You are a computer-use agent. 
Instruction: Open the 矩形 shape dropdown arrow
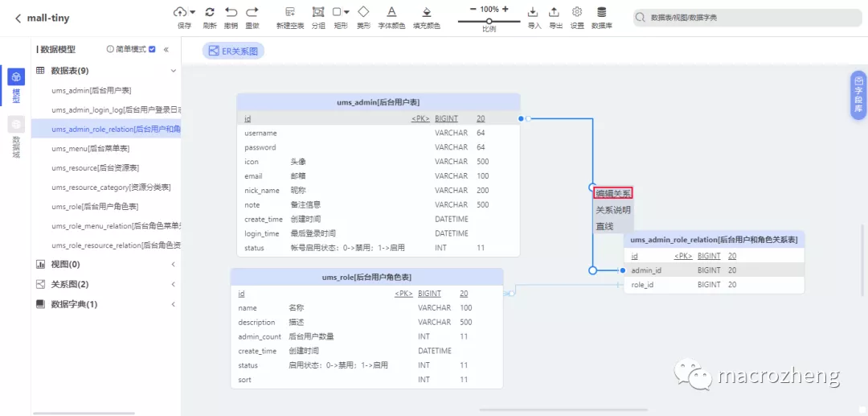pyautogui.click(x=347, y=12)
